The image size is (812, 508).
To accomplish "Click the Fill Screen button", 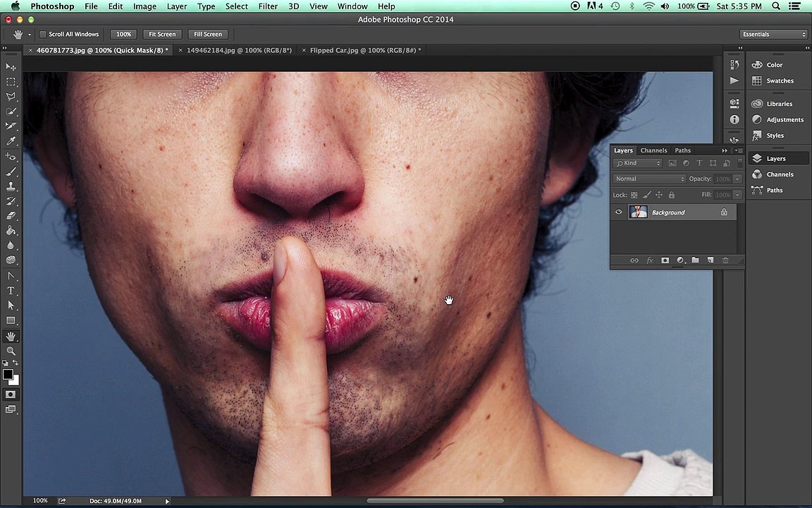I will 208,34.
